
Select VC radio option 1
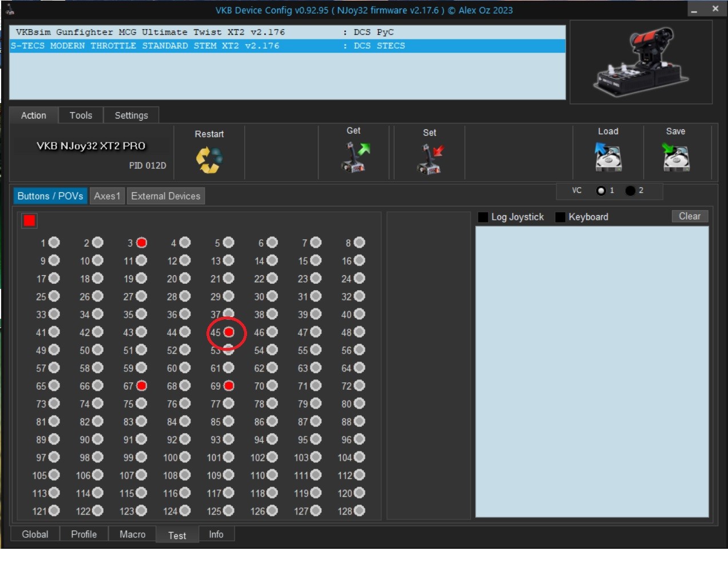click(601, 191)
